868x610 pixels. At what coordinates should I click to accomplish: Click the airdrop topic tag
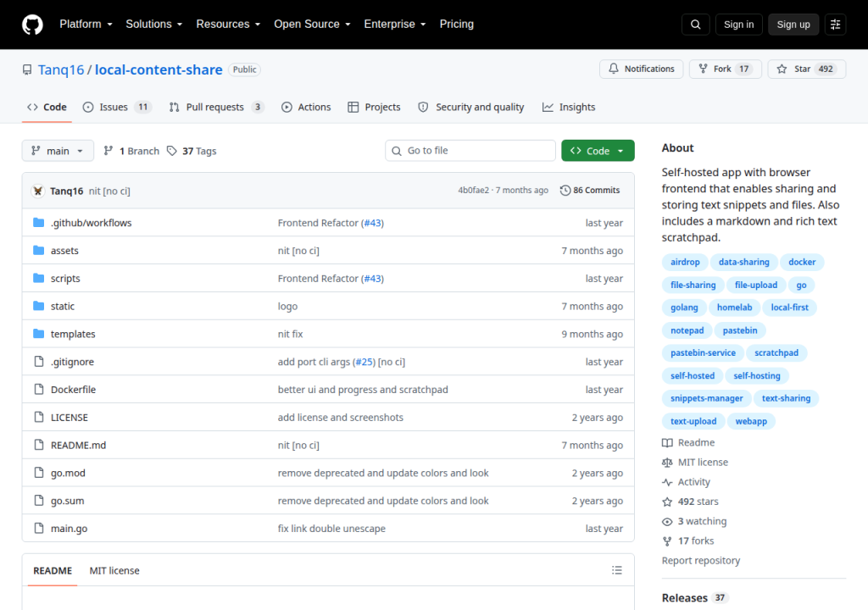click(x=685, y=262)
